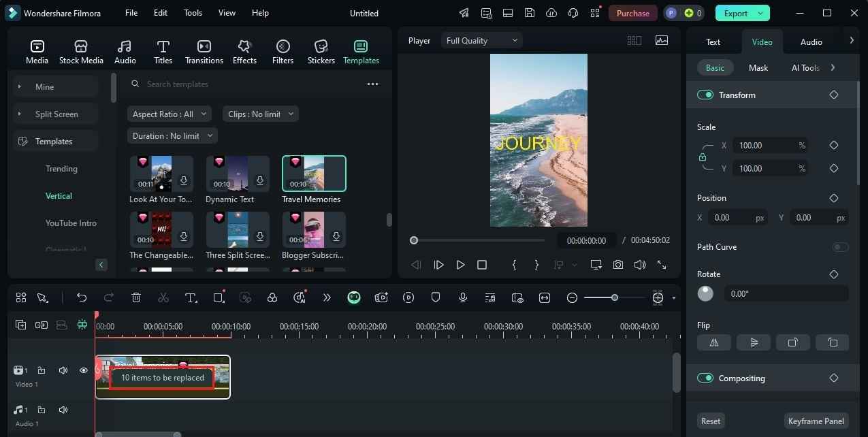Image resolution: width=868 pixels, height=437 pixels.
Task: Take a snapshot with the camera icon
Action: click(x=617, y=265)
